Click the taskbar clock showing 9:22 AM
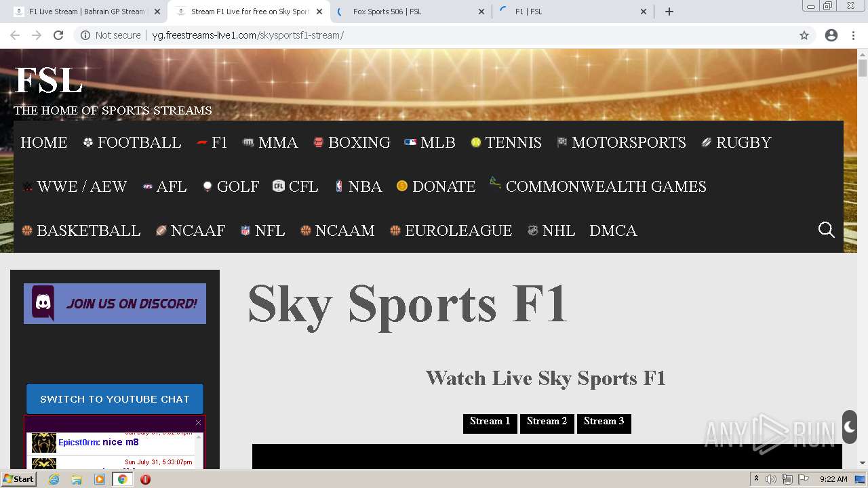This screenshot has height=488, width=868. (833, 479)
